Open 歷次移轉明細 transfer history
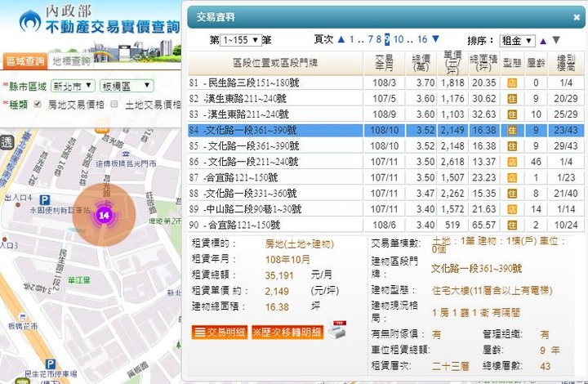The image size is (588, 384). tap(287, 333)
